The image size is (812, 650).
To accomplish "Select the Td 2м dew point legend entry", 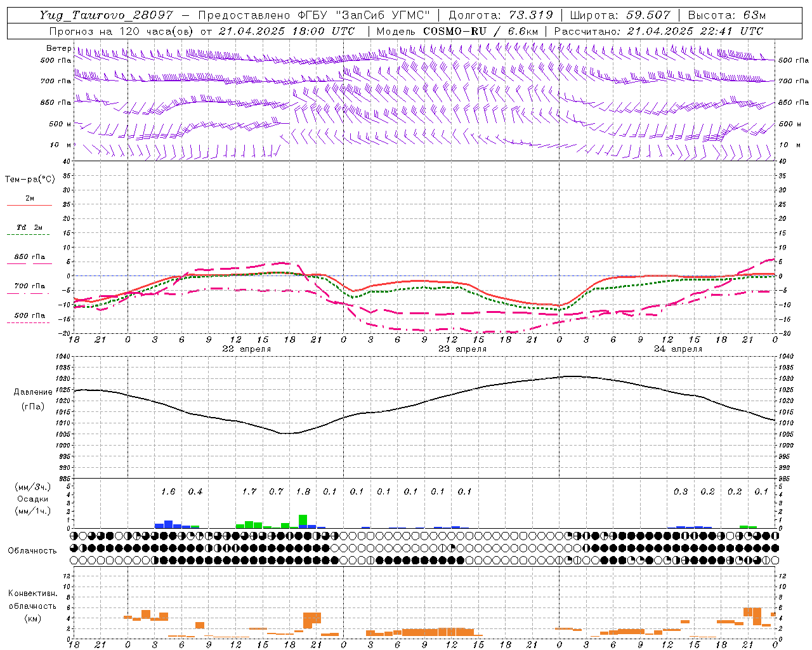I will click(29, 227).
